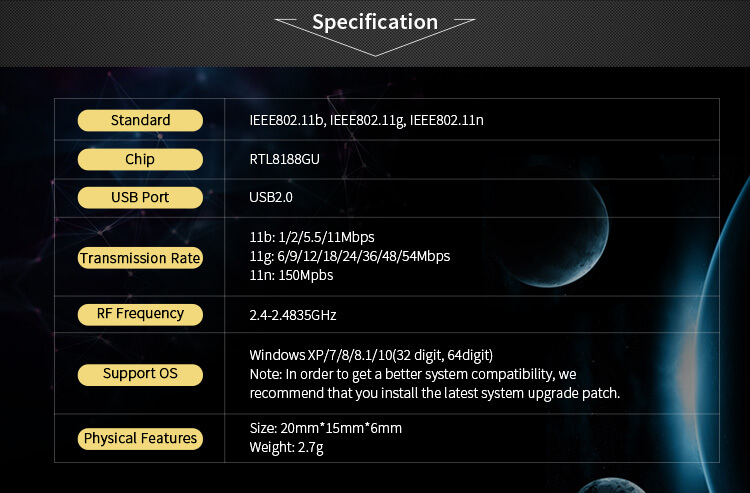The width and height of the screenshot is (750, 493).
Task: Click the 11n: 150Mpbs line
Action: (x=291, y=275)
